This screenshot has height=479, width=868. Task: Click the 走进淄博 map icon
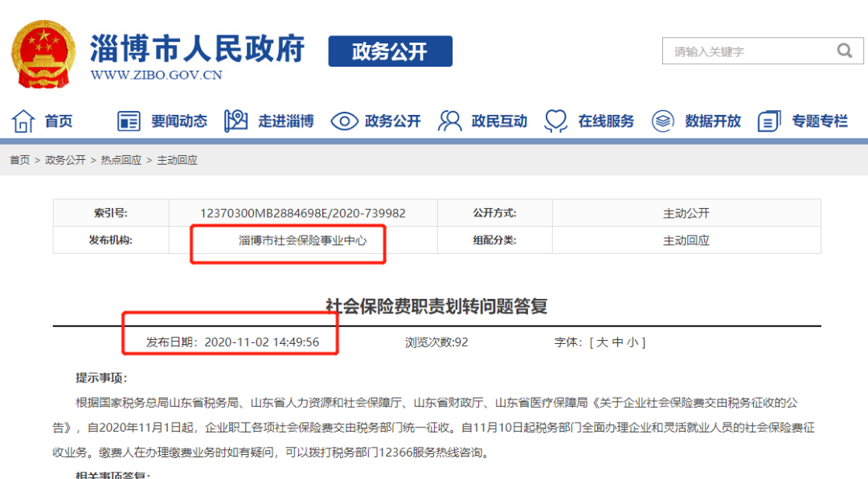coord(236,120)
